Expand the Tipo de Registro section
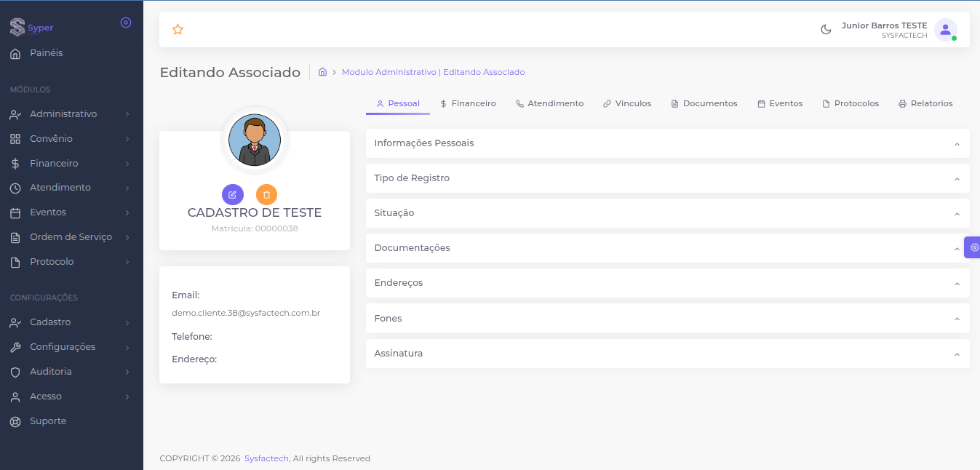The width and height of the screenshot is (980, 470). tap(668, 178)
